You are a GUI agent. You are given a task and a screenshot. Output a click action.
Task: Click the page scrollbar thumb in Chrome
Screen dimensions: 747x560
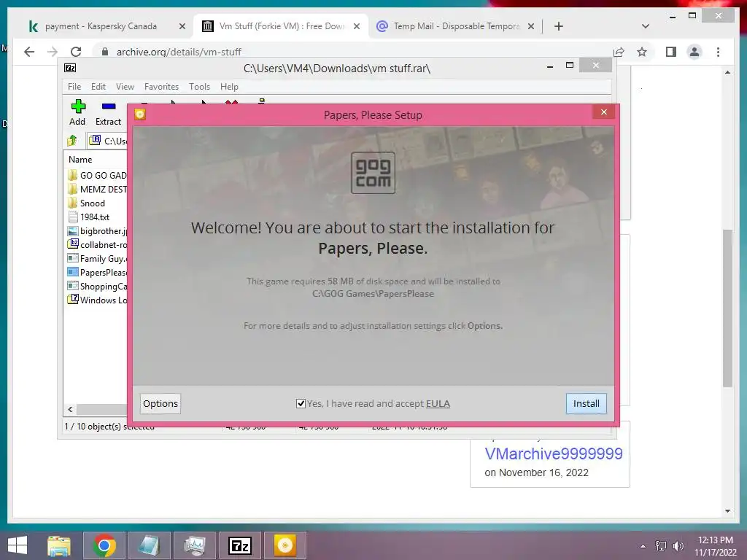(x=727, y=308)
